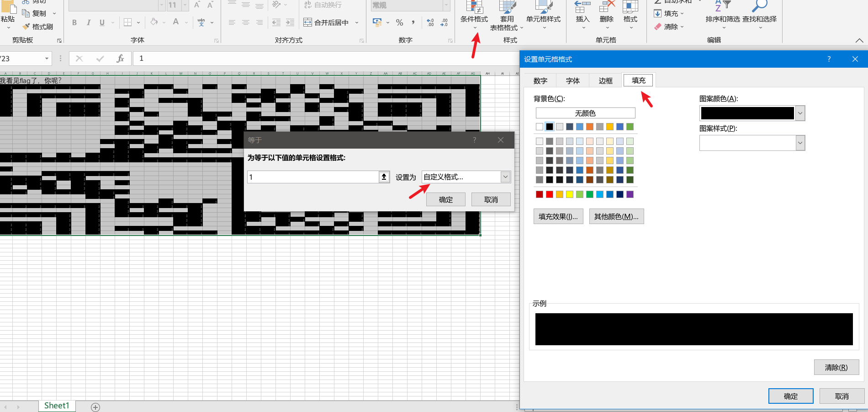Switch to the 数字 (Number) tab
868x412 pixels.
(x=540, y=80)
